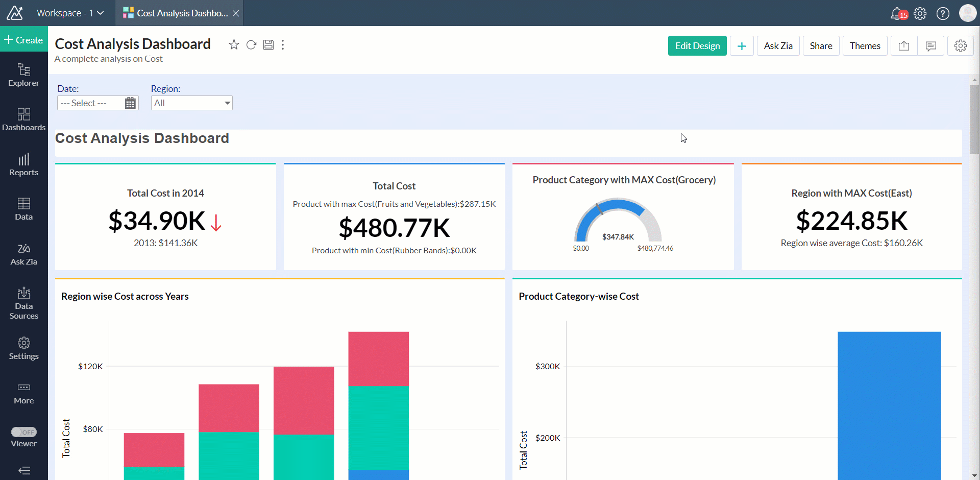The width and height of the screenshot is (980, 480).
Task: Open the help question mark icon
Action: (943, 13)
